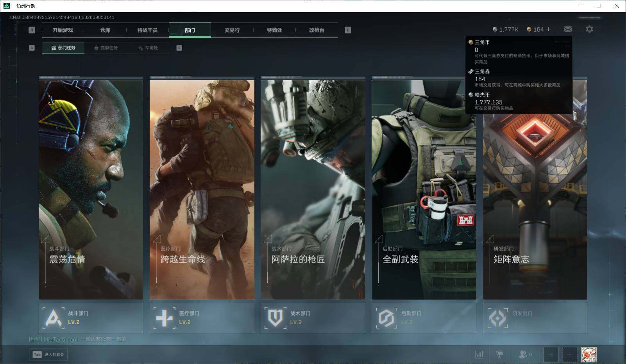626x364 pixels.
Task: Switch to the 赛季任务 sub-tab
Action: [106, 48]
